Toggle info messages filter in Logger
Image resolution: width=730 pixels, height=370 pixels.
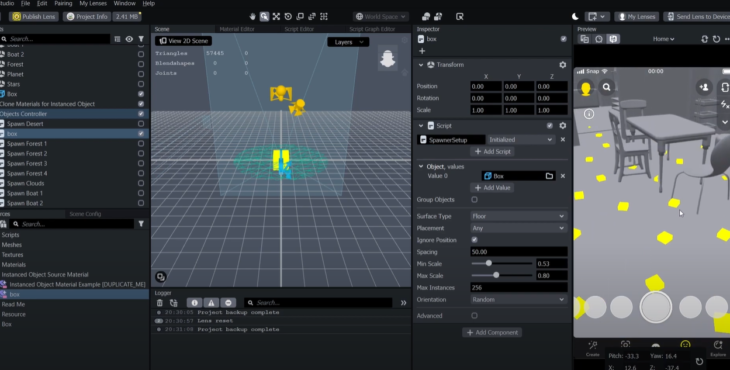pos(195,303)
